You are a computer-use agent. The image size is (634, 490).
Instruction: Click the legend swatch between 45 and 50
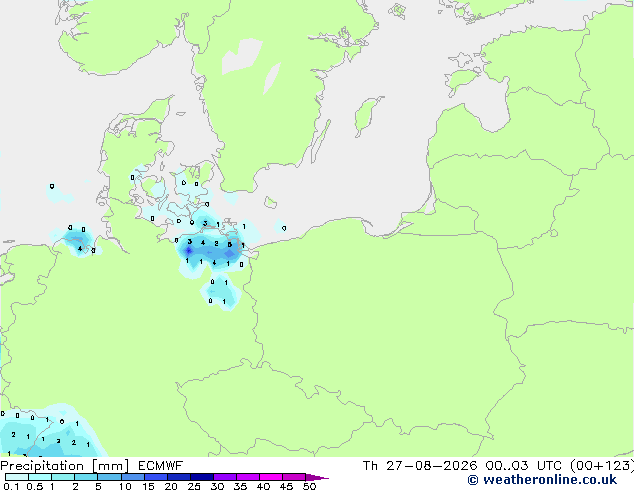click(x=294, y=477)
